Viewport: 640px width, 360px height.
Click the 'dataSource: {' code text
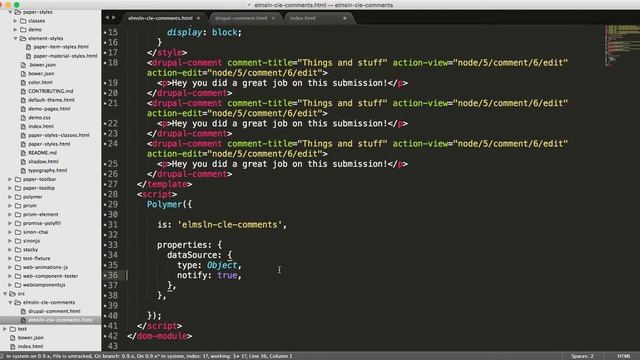point(200,255)
